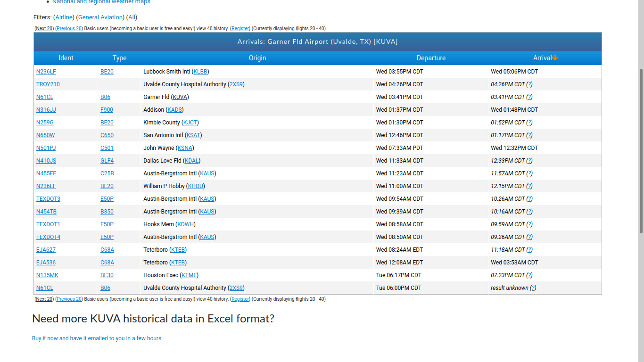
Task: Apply the All filter
Action: click(132, 17)
